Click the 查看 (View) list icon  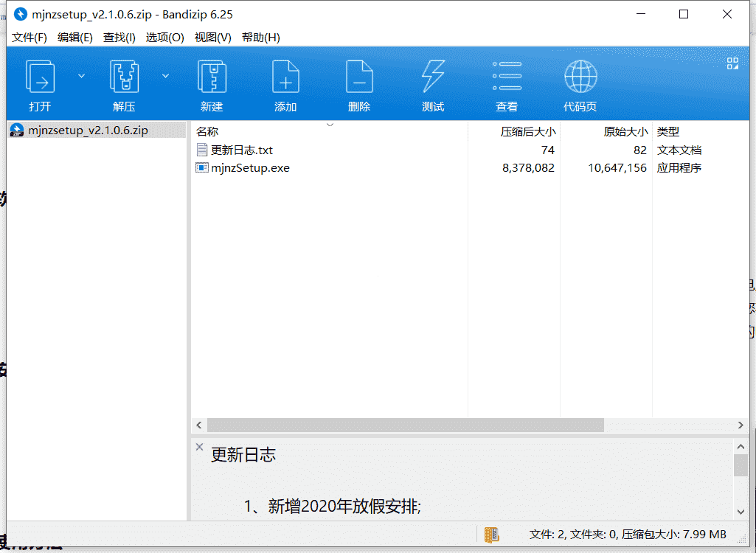tap(507, 77)
